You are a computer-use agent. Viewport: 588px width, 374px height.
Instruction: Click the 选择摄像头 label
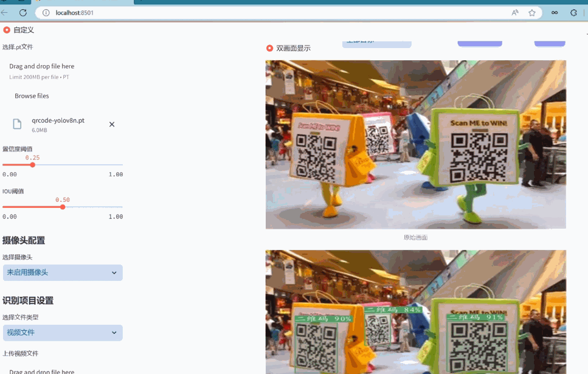click(x=17, y=257)
